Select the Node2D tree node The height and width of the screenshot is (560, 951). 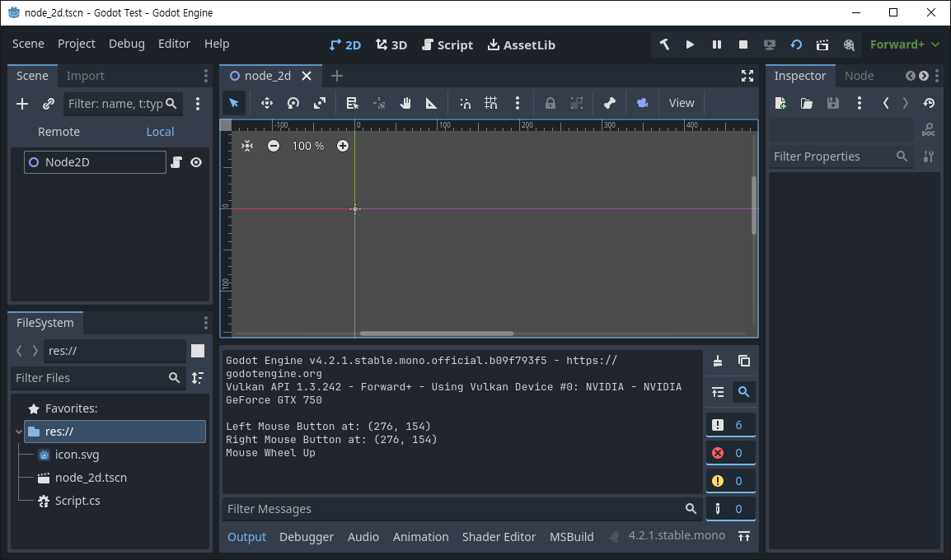pos(95,161)
